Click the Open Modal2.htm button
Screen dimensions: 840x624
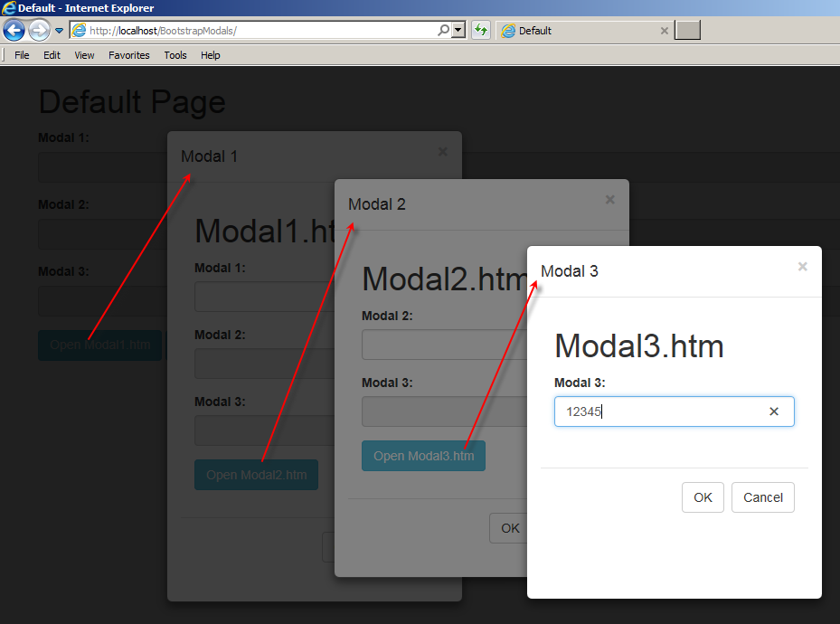coord(256,475)
